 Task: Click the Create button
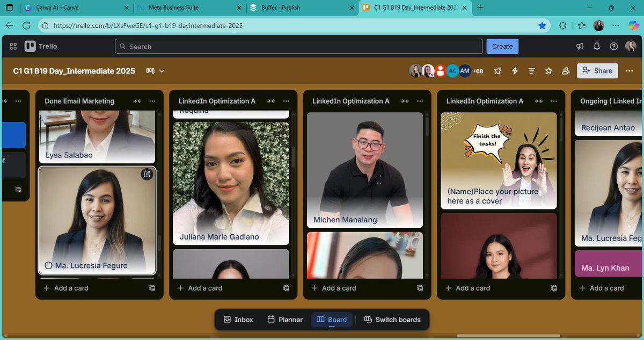click(x=502, y=46)
